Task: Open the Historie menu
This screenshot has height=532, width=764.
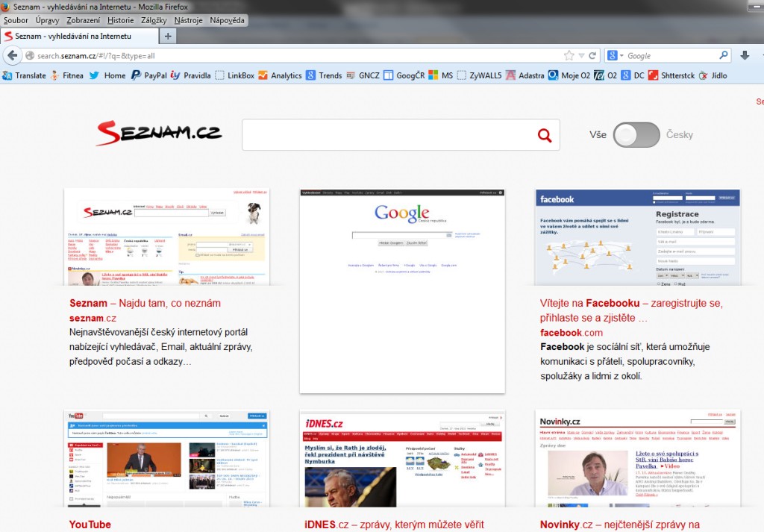Action: pos(120,20)
